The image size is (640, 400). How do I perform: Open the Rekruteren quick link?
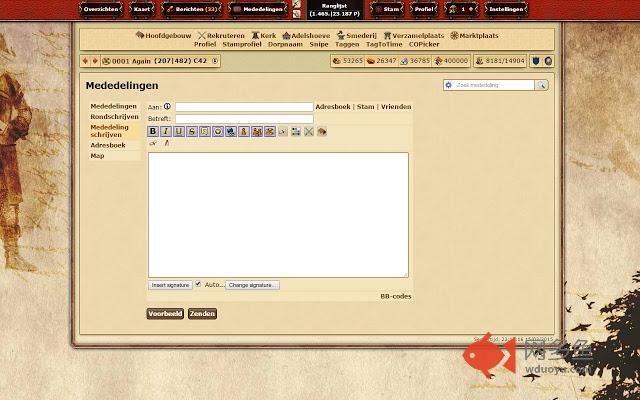coord(221,36)
